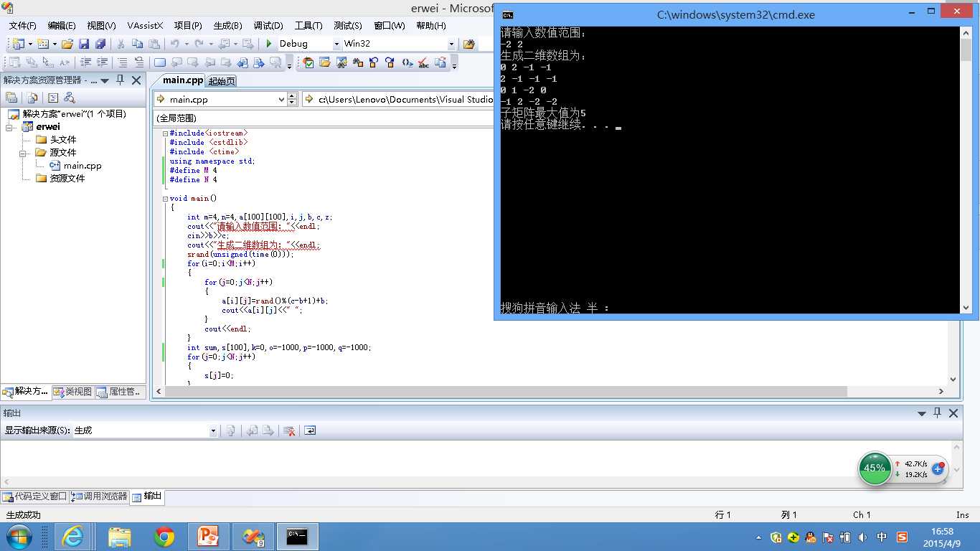The height and width of the screenshot is (551, 980).
Task: Open the Output panel window position dropdown
Action: click(x=922, y=413)
